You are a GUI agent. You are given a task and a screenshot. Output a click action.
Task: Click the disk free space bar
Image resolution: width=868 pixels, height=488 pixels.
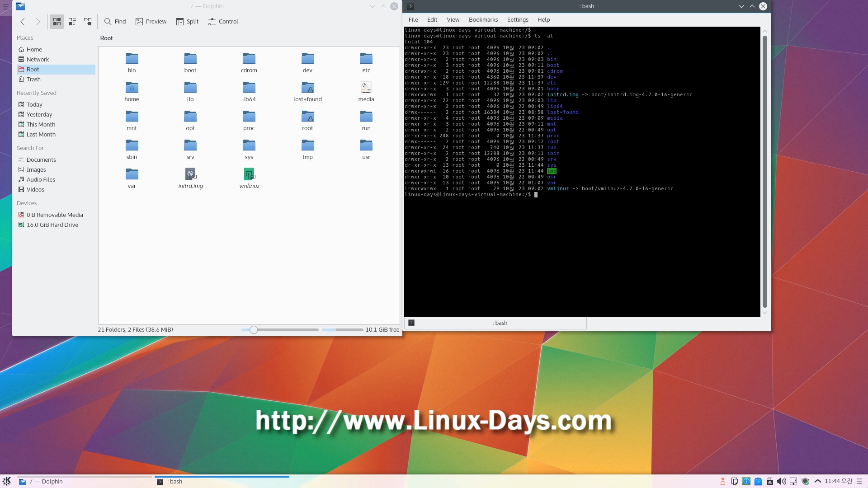click(343, 330)
